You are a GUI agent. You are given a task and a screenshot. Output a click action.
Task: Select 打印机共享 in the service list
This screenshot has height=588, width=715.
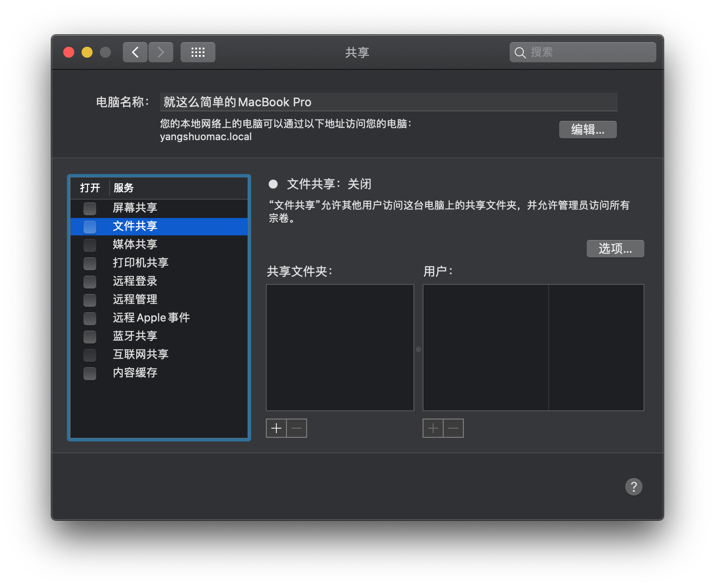pyautogui.click(x=140, y=263)
